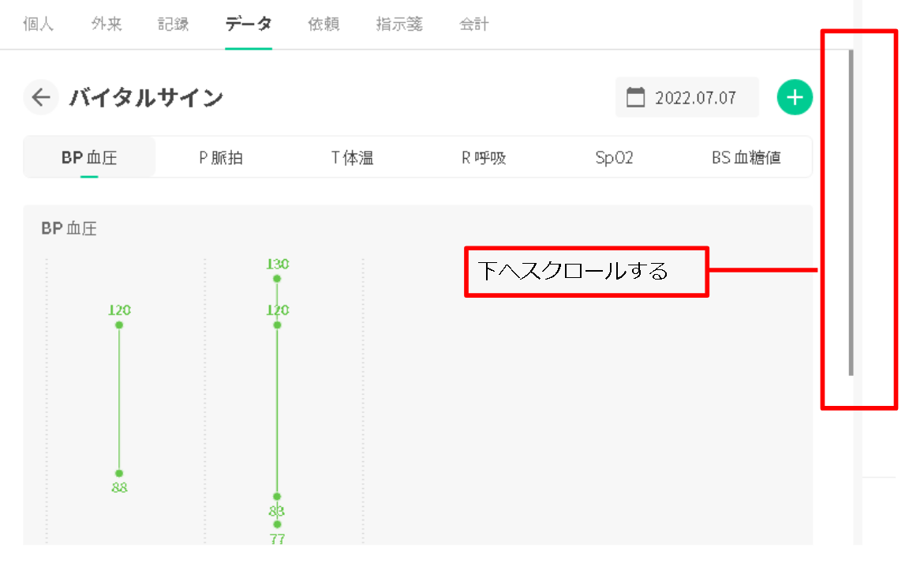
Task: Click the calendar icon in date field
Action: (x=635, y=98)
